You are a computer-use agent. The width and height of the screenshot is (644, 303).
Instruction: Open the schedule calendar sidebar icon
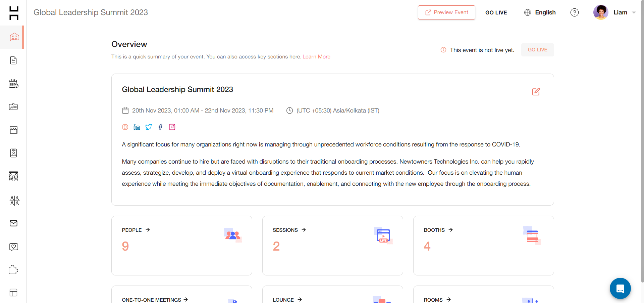[13, 84]
